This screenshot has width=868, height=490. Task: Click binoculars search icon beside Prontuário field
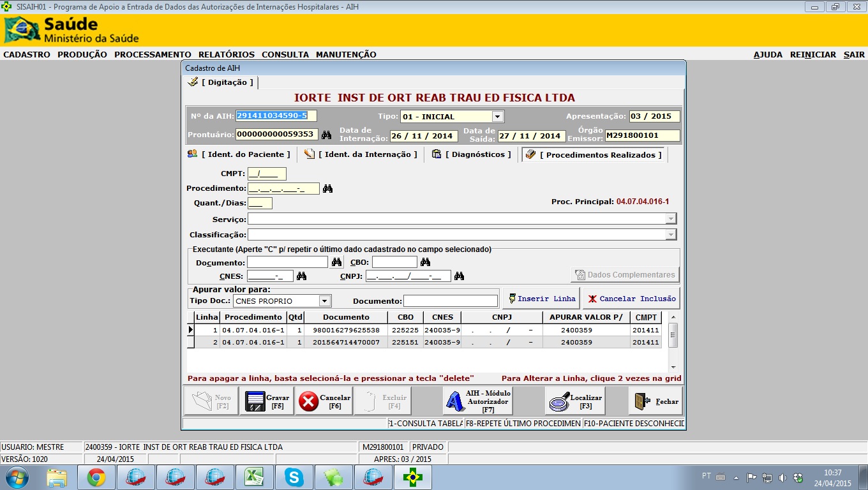326,135
